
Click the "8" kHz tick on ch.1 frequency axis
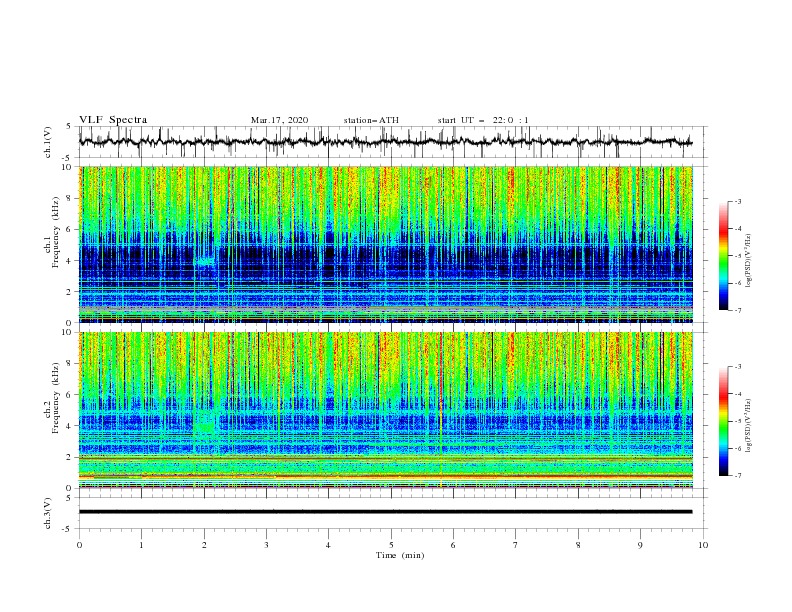click(69, 198)
